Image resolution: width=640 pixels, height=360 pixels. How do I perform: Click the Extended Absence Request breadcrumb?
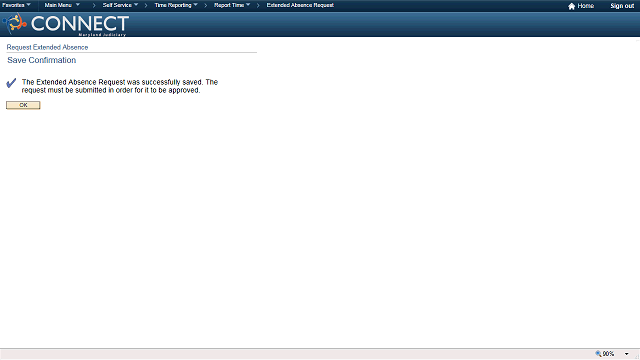tap(300, 5)
